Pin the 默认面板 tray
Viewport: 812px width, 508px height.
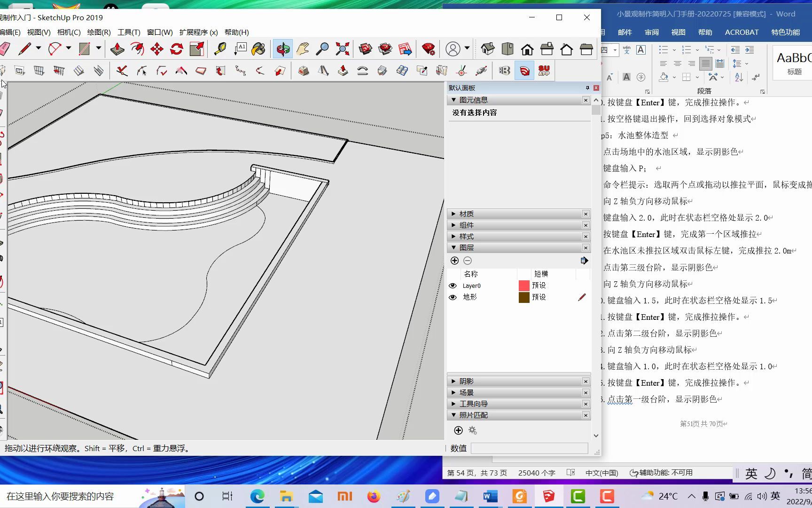tap(587, 88)
